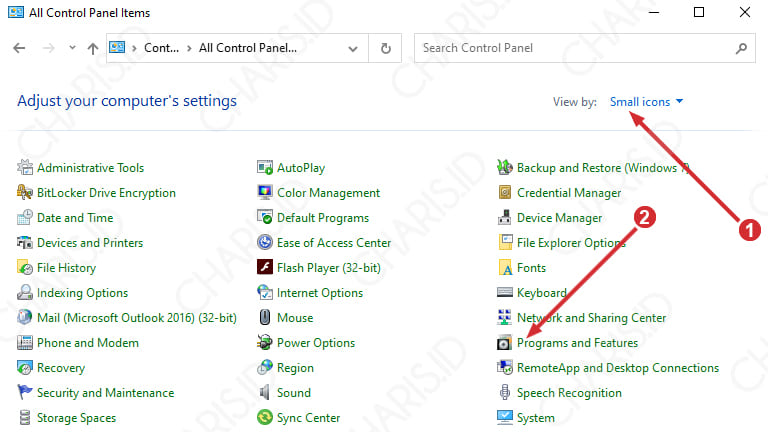The width and height of the screenshot is (768, 432).
Task: Open the File History icon
Action: click(x=25, y=267)
